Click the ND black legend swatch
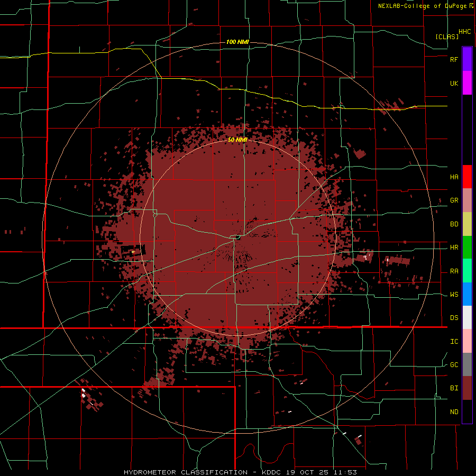Viewport: 476px width, 476px height. [x=467, y=411]
